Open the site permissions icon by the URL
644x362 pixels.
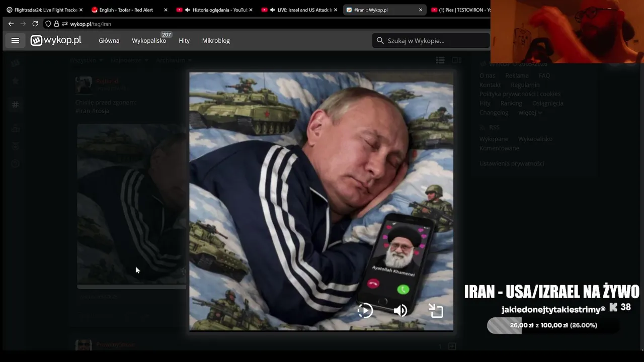point(65,24)
